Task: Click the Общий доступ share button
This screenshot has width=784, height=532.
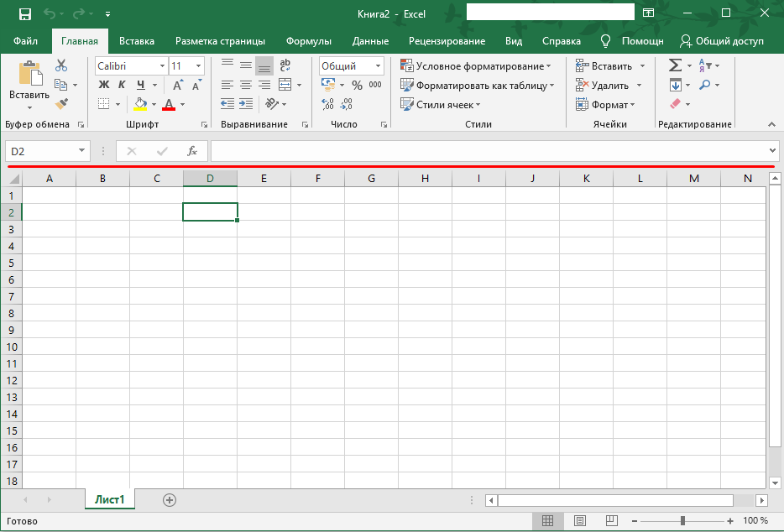Action: click(722, 41)
